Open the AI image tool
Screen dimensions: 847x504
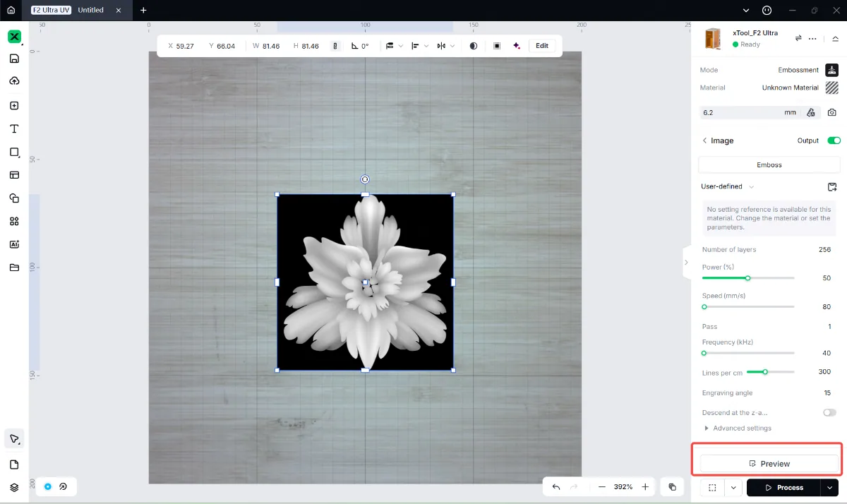click(x=14, y=244)
